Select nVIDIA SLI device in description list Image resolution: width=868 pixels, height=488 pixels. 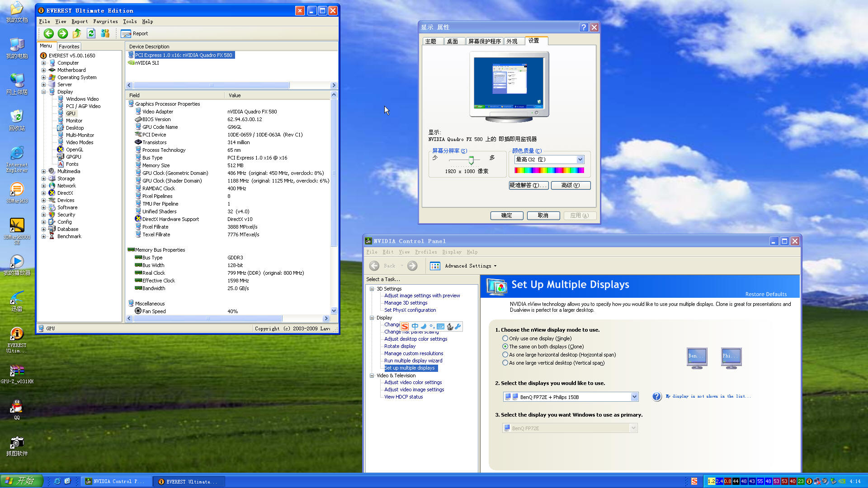(147, 63)
